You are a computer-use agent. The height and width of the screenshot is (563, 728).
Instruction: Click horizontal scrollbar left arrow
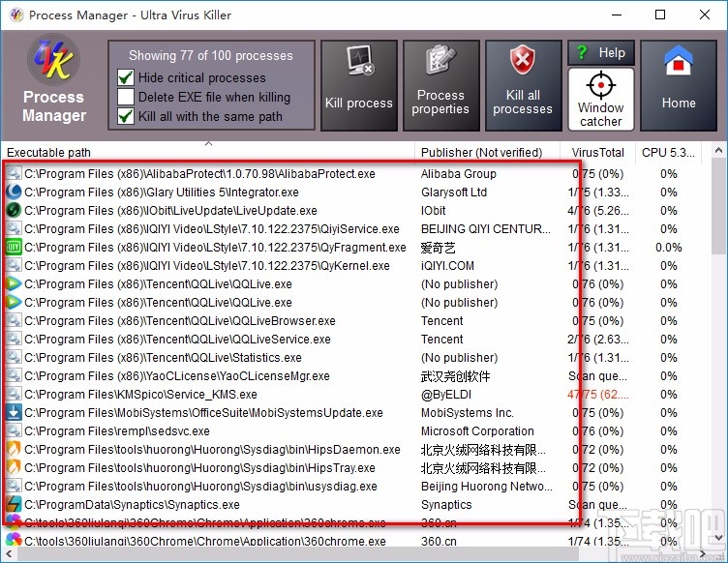[9, 553]
